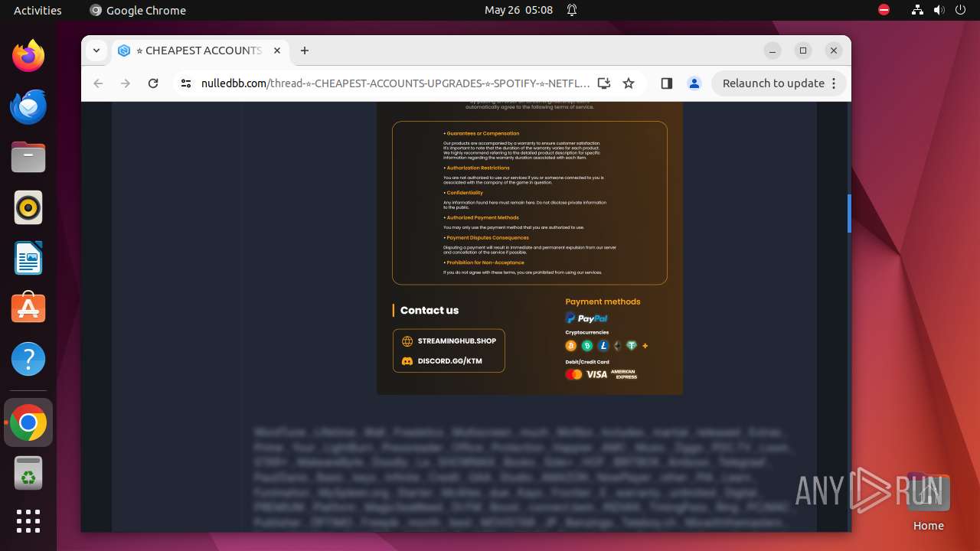Go forward to next page
Image resolution: width=980 pixels, height=551 pixels.
[126, 83]
